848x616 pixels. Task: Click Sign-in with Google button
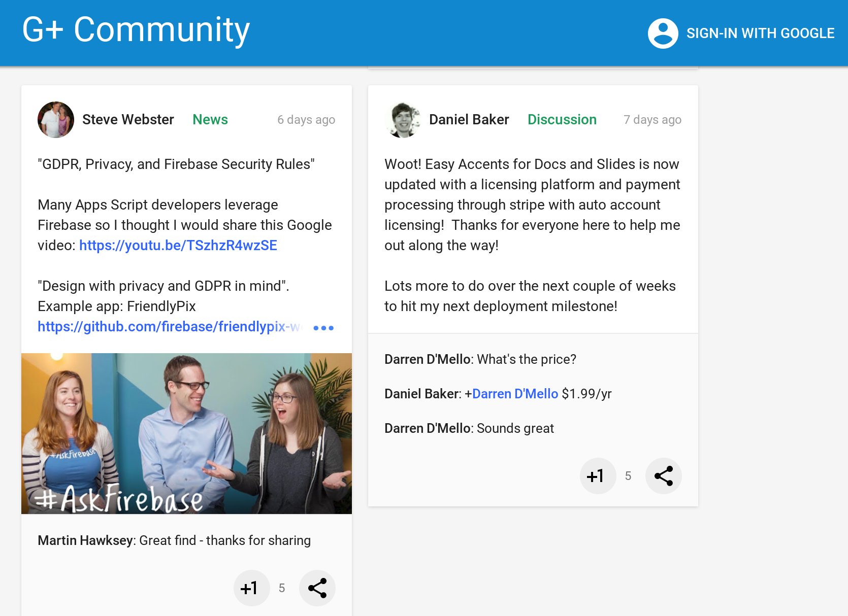coord(760,33)
